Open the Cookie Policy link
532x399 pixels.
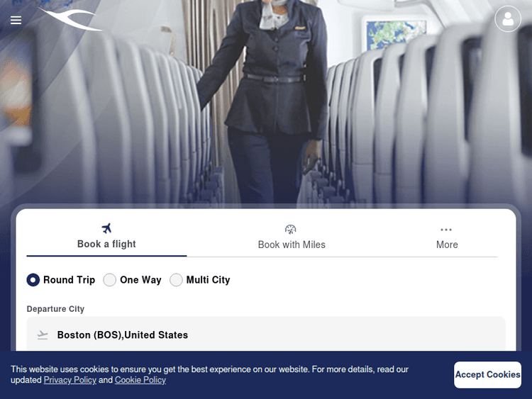(x=140, y=380)
